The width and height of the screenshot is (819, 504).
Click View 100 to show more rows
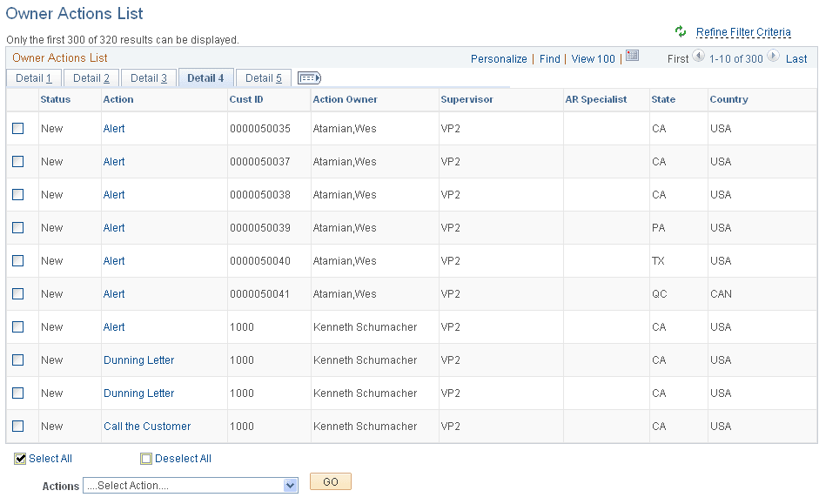(593, 58)
